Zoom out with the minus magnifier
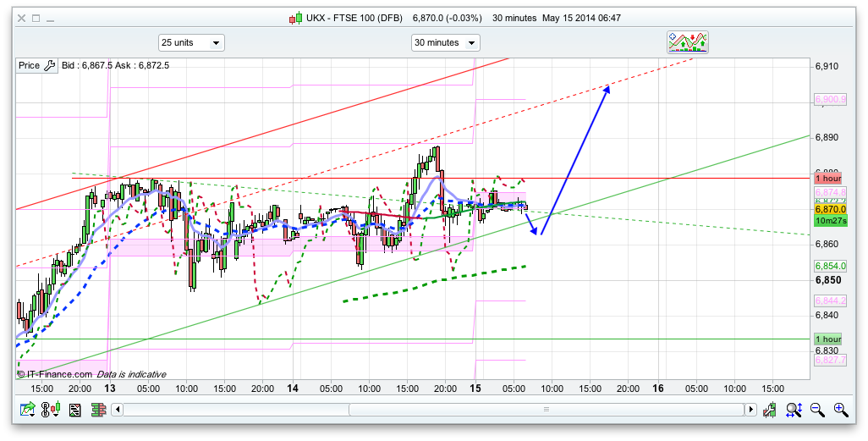 click(817, 410)
